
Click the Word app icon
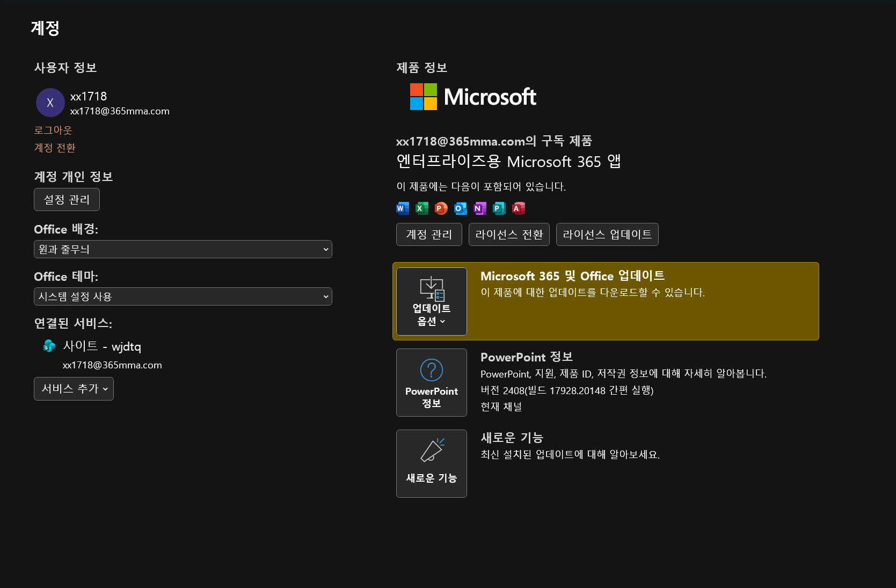403,208
